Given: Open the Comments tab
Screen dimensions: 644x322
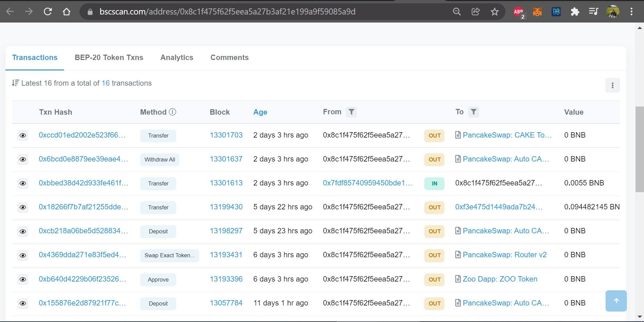Looking at the screenshot, I should point(229,58).
